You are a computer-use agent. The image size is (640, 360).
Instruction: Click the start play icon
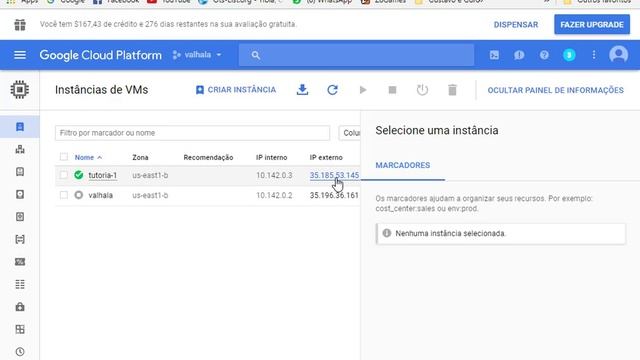362,90
